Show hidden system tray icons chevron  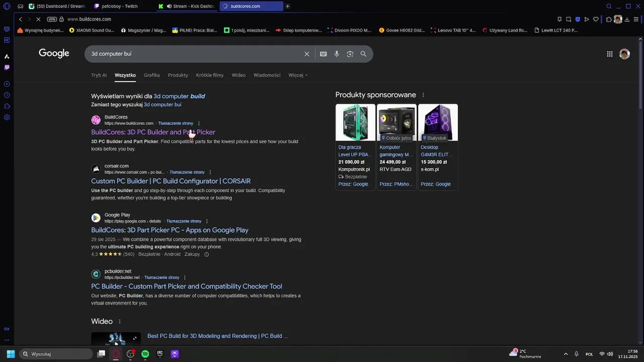tap(566, 354)
